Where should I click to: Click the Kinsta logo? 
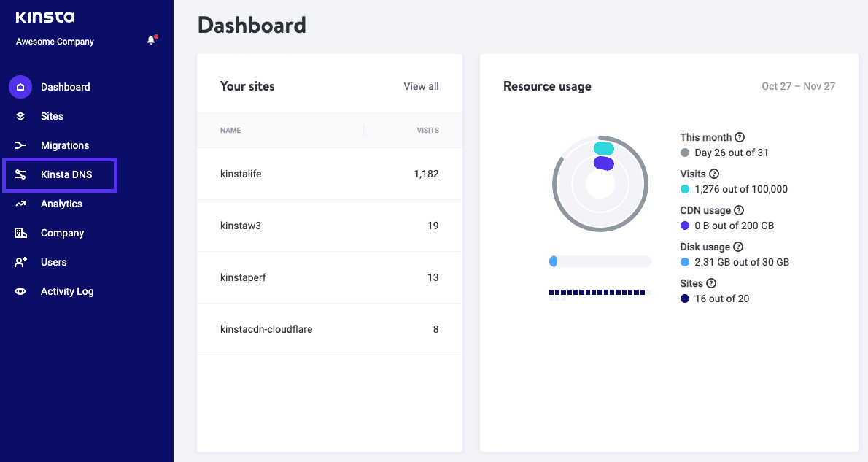tap(44, 17)
